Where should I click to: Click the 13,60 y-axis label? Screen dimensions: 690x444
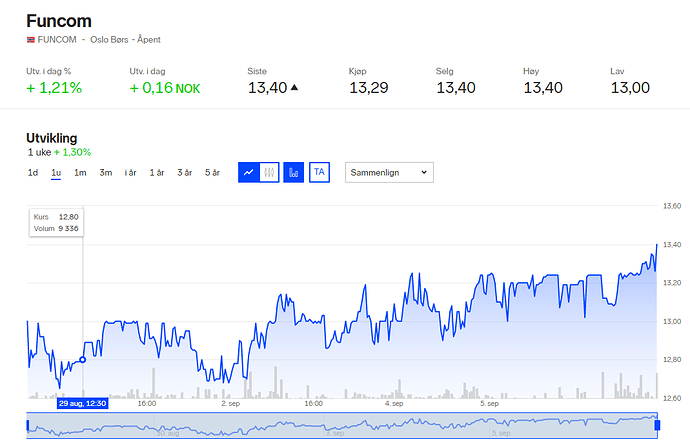click(x=672, y=206)
